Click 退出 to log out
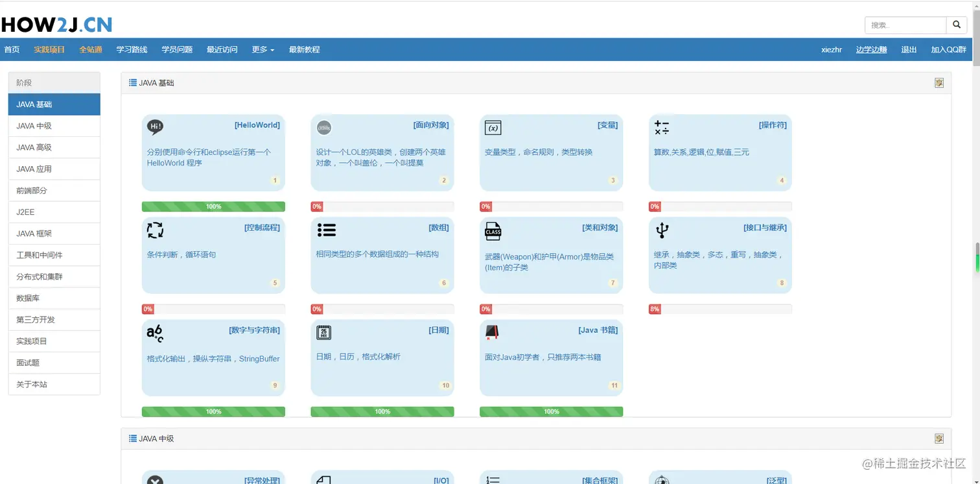Viewport: 980px width, 484px height. [x=909, y=49]
